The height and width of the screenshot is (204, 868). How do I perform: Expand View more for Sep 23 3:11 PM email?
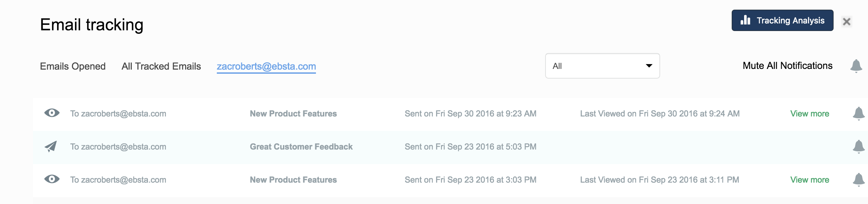click(x=809, y=180)
